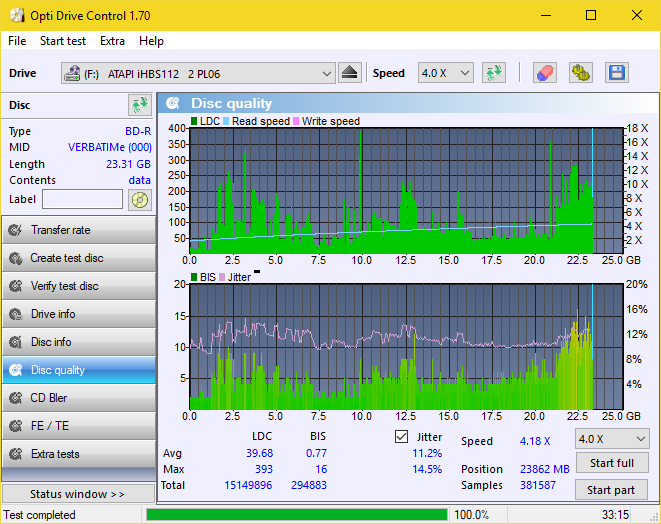
Task: Click the Drive info sidebar icon
Action: [x=16, y=314]
